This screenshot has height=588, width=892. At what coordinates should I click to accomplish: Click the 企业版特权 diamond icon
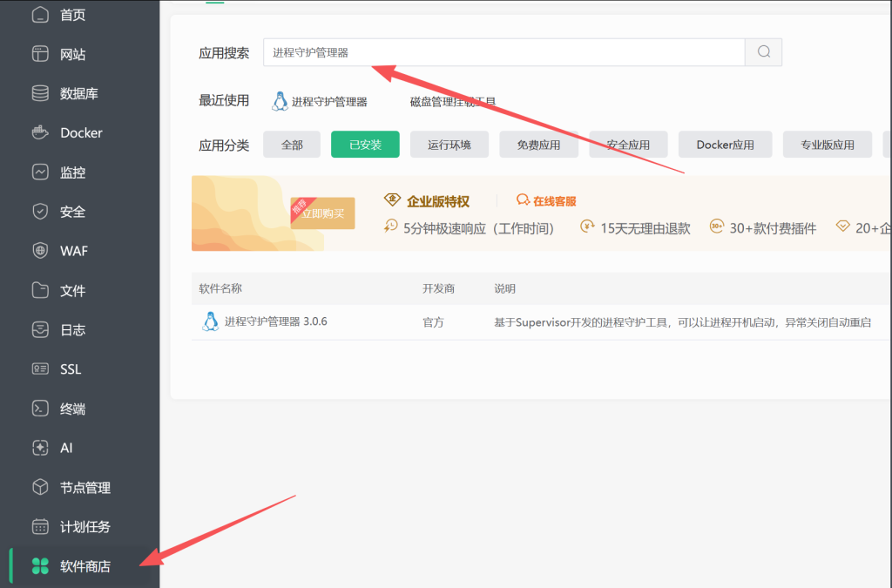click(392, 199)
